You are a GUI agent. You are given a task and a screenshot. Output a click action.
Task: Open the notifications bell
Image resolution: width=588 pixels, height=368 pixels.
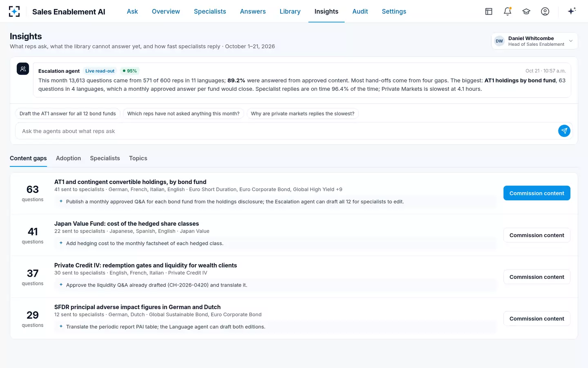[508, 11]
